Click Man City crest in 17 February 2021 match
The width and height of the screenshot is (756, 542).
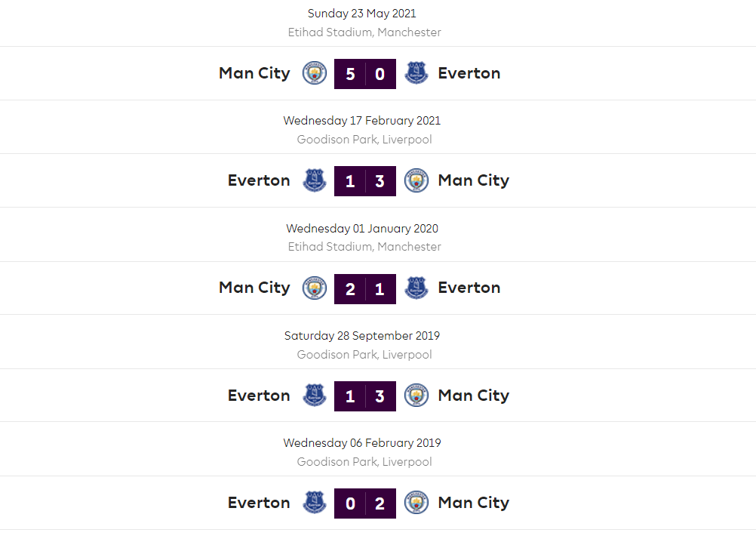click(416, 180)
